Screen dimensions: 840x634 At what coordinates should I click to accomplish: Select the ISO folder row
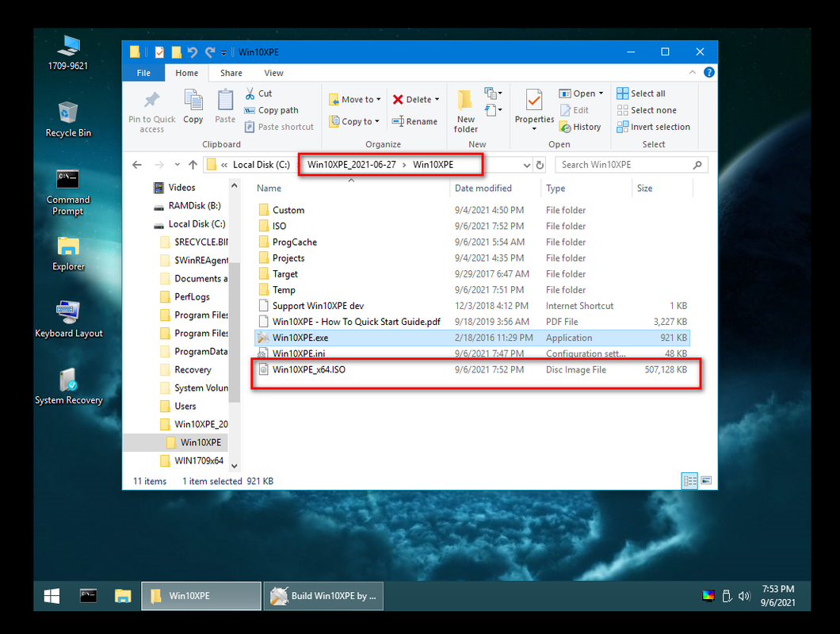click(x=472, y=226)
